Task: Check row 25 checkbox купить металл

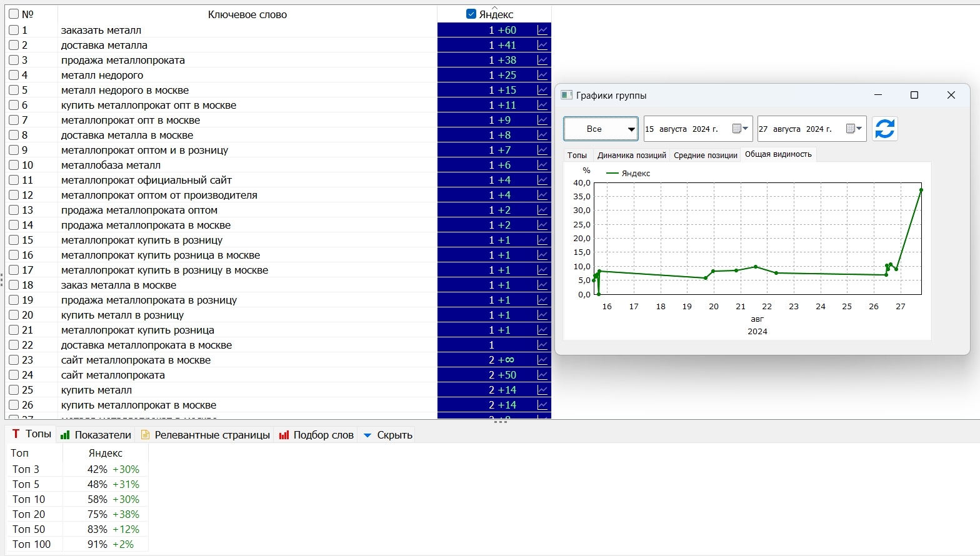Action: pos(14,390)
